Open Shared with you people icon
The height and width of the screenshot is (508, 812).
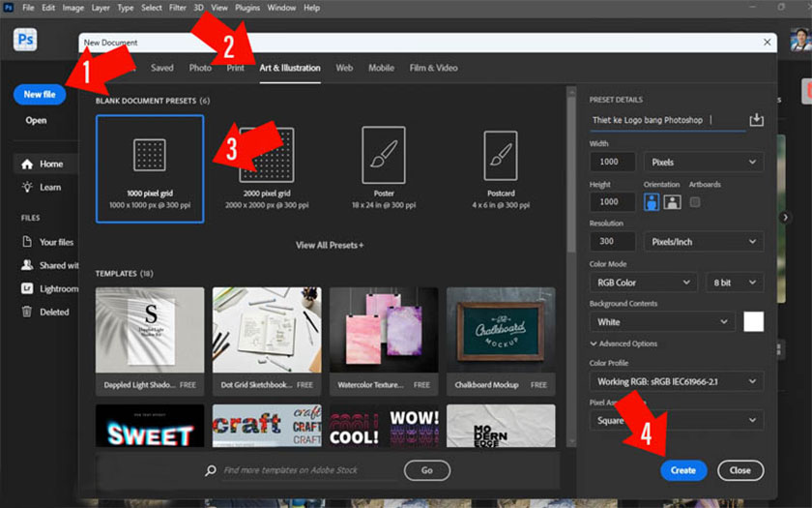click(x=27, y=265)
